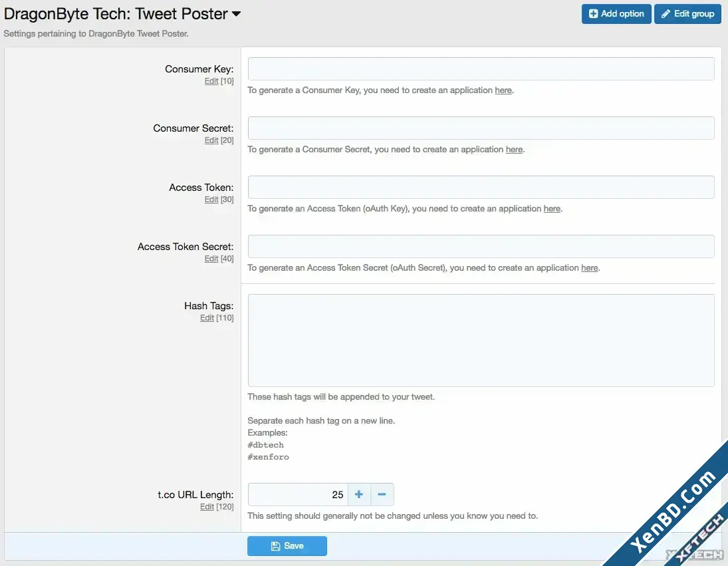This screenshot has height=566, width=728.
Task: Follow the 'here' link for Consumer Key
Action: (x=503, y=90)
